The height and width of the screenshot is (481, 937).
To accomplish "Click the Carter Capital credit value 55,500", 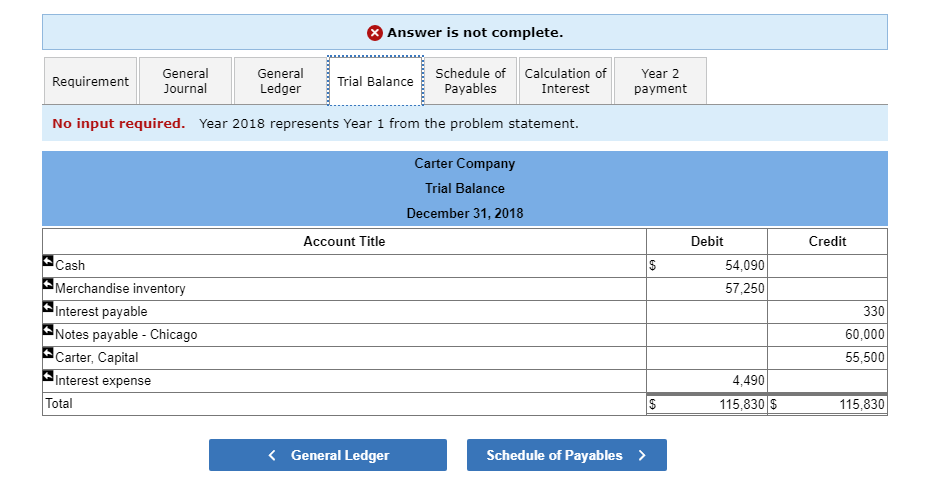I will (865, 357).
